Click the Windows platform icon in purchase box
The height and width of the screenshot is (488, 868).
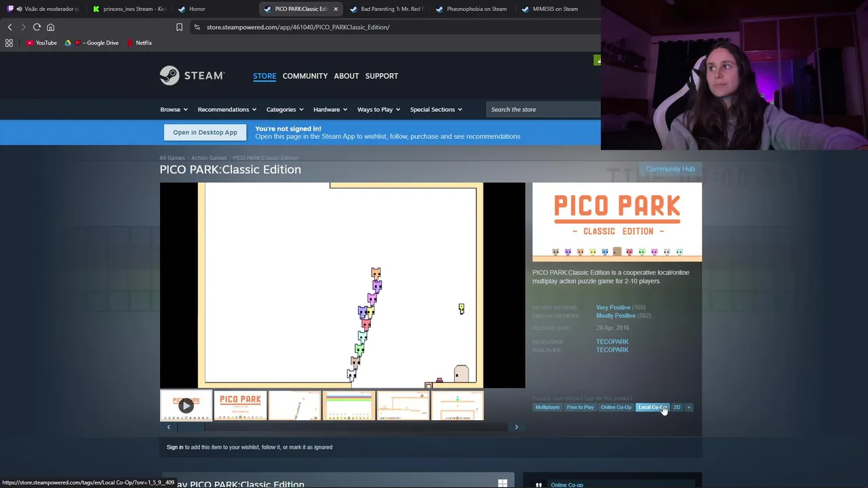(502, 483)
